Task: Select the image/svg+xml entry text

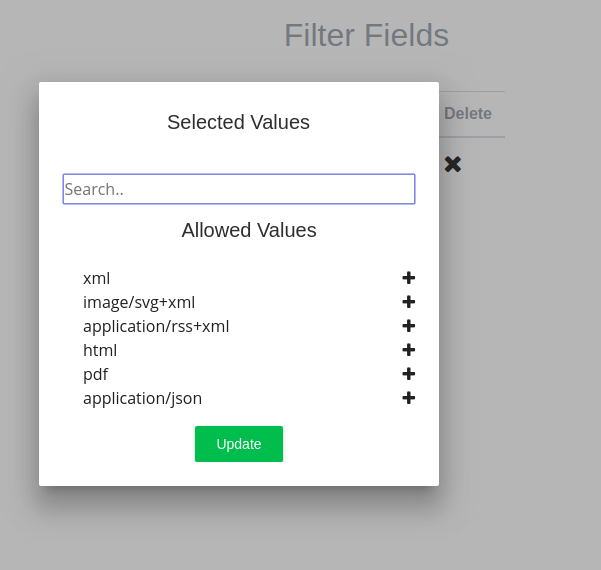Action: pyautogui.click(x=138, y=302)
